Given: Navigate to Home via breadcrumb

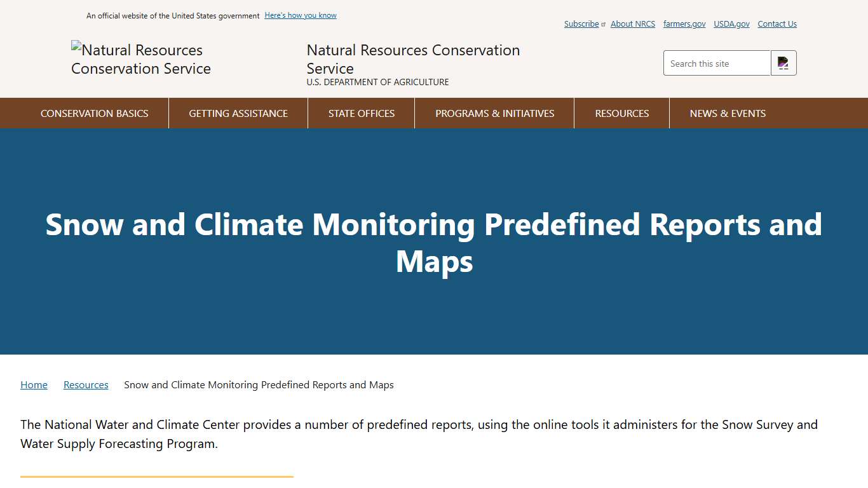Looking at the screenshot, I should coord(34,384).
